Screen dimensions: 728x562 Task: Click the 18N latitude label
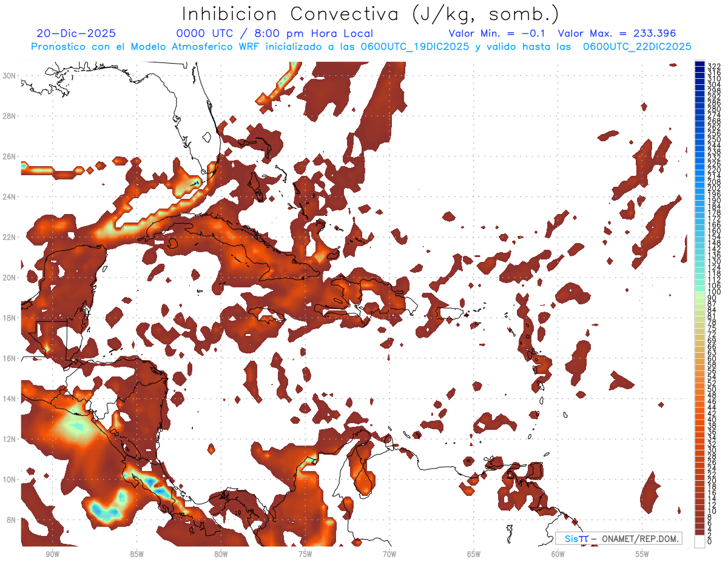point(9,318)
